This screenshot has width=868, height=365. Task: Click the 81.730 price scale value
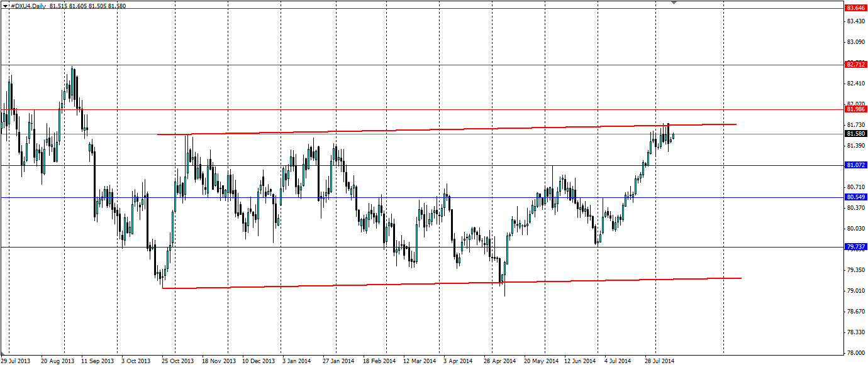click(855, 125)
